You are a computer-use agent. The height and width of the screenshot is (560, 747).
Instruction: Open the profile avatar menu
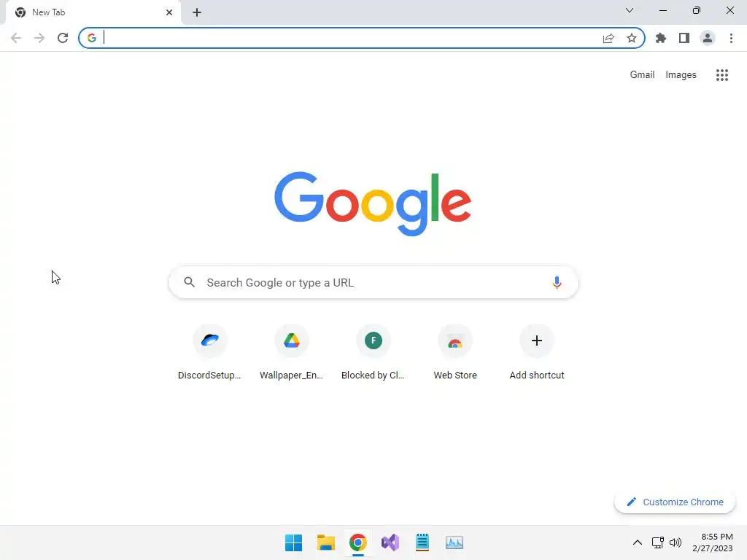click(708, 38)
